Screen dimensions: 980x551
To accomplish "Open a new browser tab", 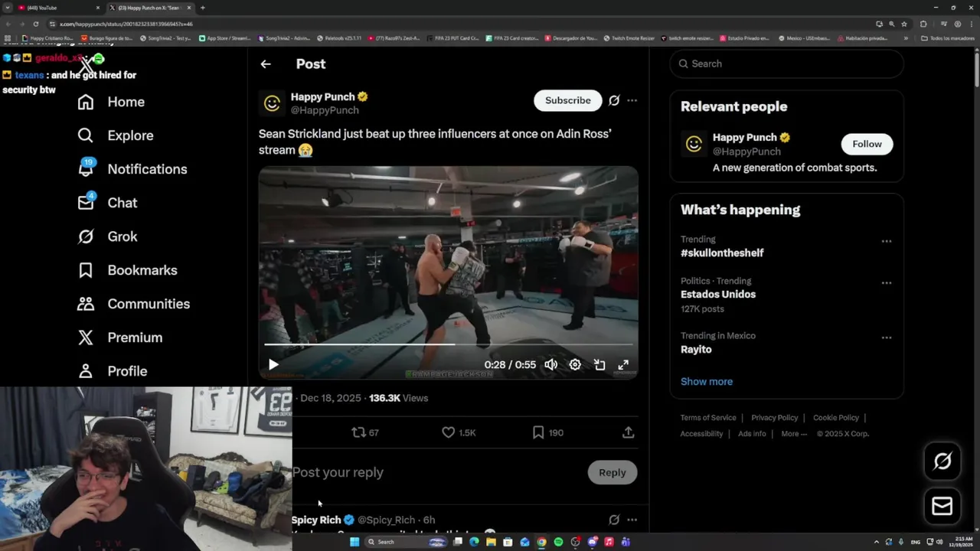I will click(x=203, y=8).
